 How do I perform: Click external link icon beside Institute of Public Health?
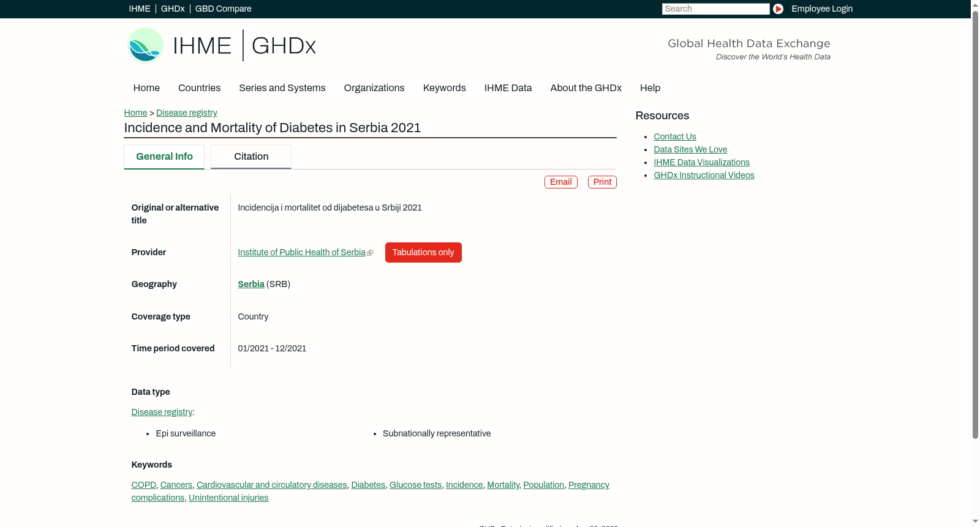(370, 253)
